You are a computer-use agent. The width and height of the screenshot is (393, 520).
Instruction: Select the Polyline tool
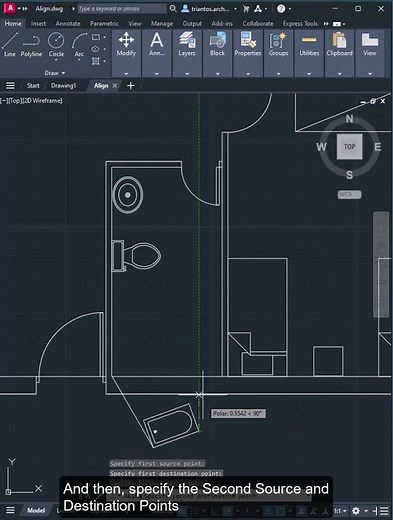pos(31,44)
